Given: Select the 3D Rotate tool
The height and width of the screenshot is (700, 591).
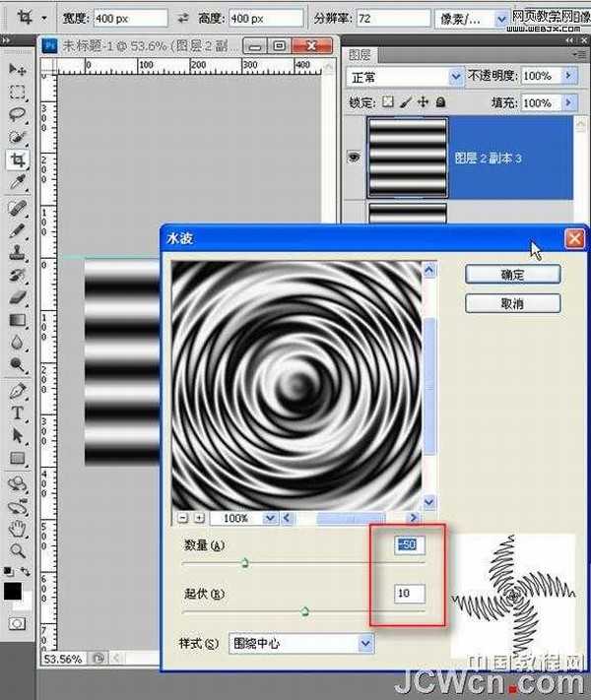Looking at the screenshot, I should pyautogui.click(x=18, y=484).
